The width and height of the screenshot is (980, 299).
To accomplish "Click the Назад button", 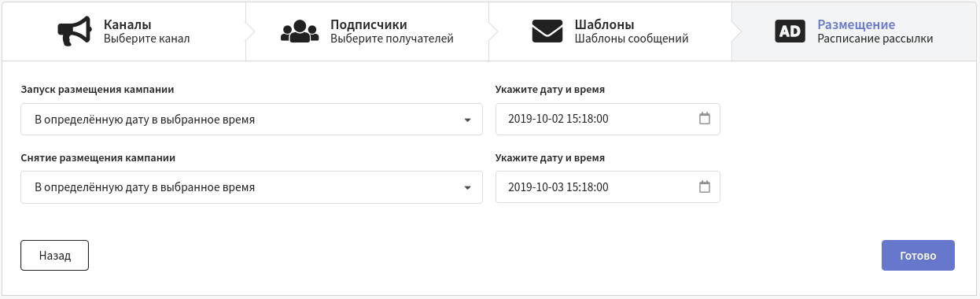I will coord(54,256).
